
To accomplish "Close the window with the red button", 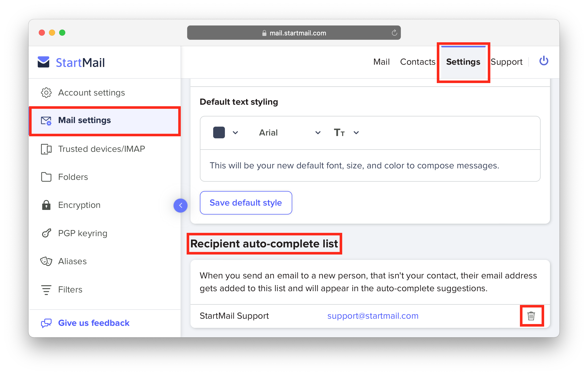I will (x=42, y=33).
